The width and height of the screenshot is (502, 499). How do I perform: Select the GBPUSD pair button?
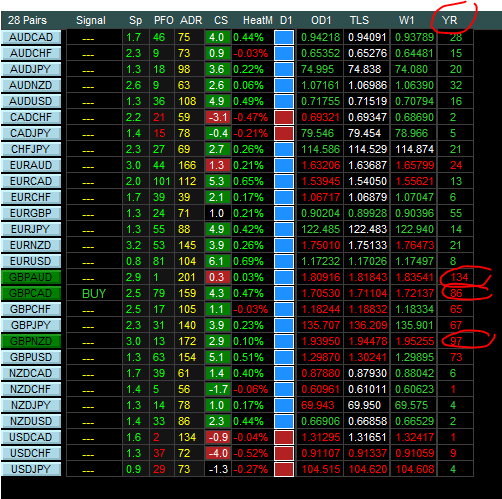point(31,357)
